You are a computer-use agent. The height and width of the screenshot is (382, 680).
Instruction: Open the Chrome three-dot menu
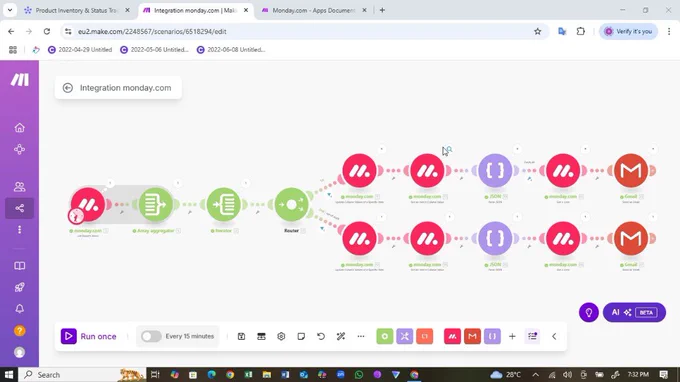click(669, 31)
